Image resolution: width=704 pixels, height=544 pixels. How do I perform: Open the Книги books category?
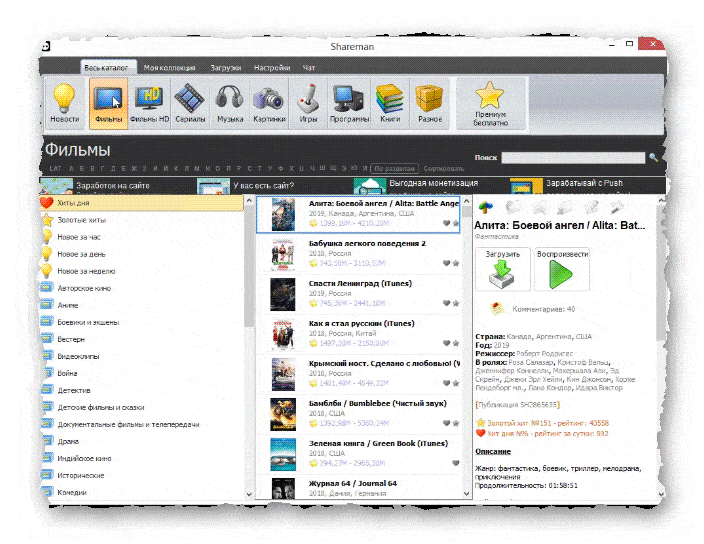coord(390,103)
